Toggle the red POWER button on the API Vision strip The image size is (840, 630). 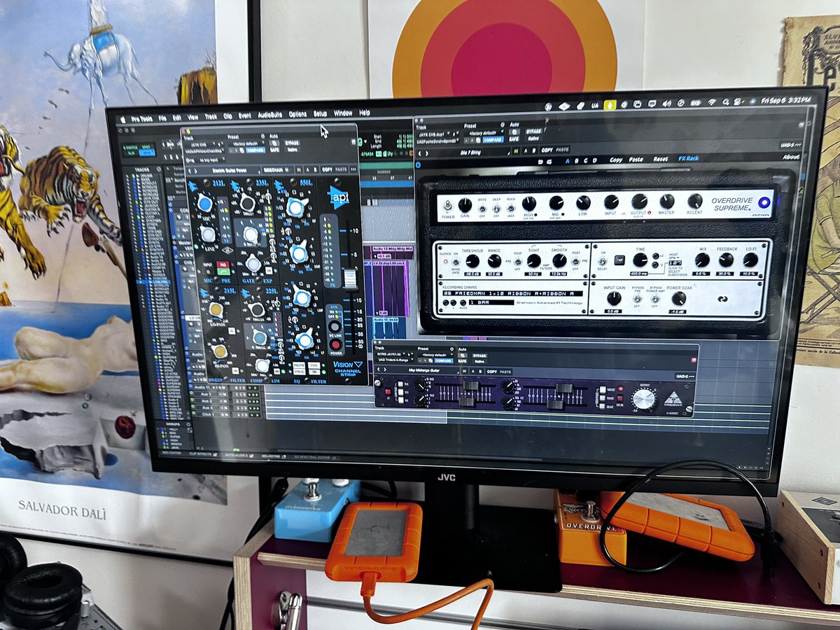[337, 344]
